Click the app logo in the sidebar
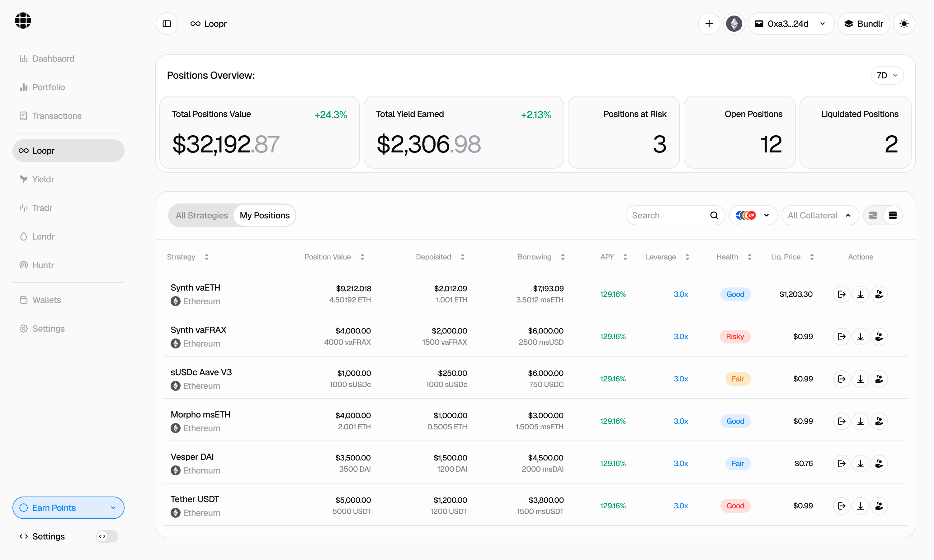The image size is (934, 560). pyautogui.click(x=23, y=20)
